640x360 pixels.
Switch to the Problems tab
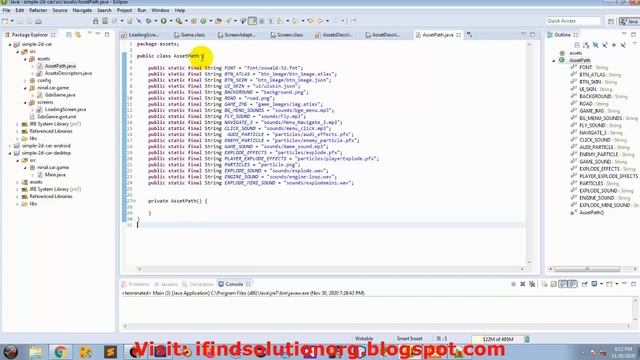136,284
